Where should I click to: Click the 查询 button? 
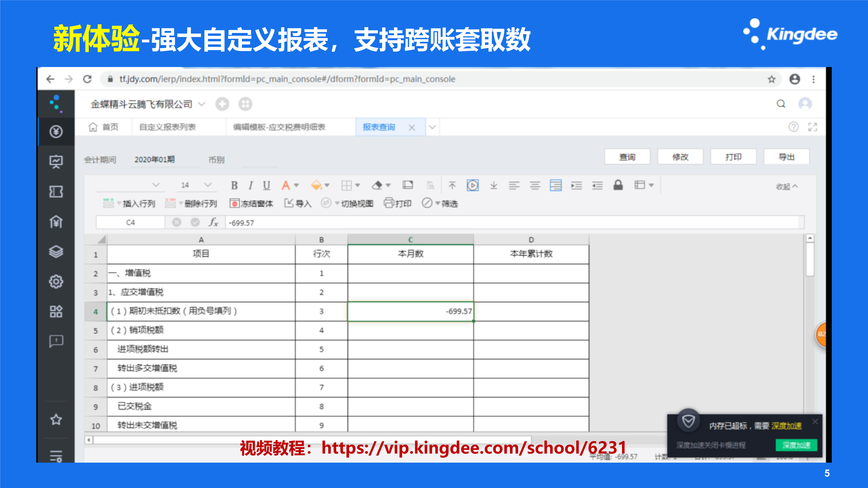click(627, 157)
